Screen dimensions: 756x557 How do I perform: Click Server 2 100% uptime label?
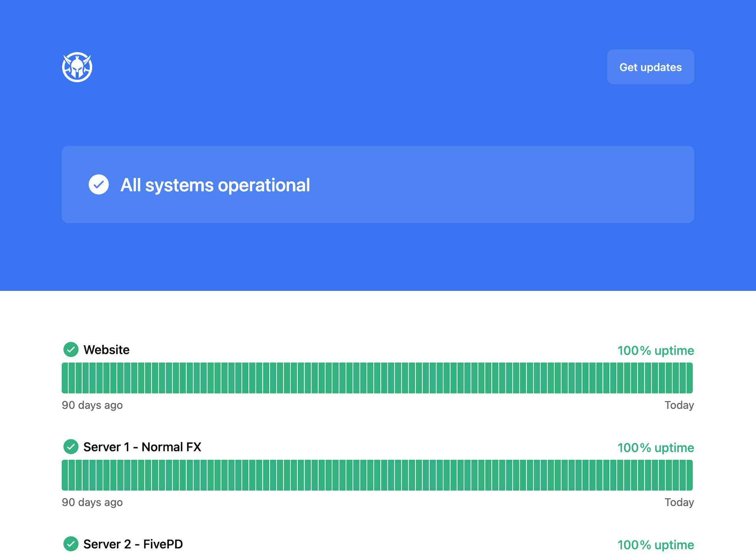point(655,545)
